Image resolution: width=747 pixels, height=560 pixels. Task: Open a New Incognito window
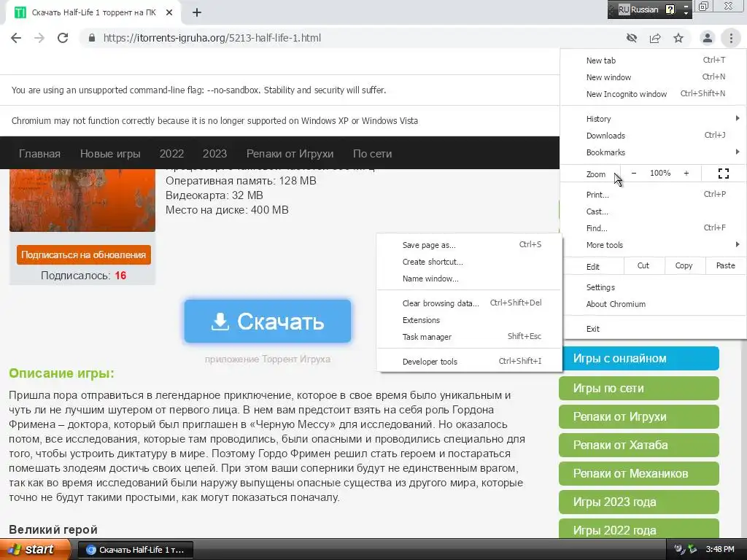tap(653, 94)
